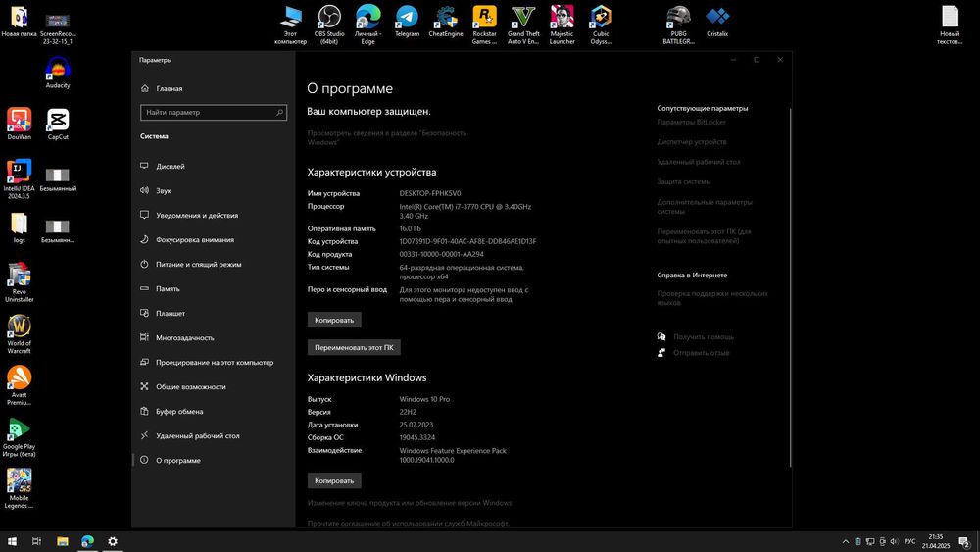
Task: Expand hidden system tray icons
Action: [x=846, y=541]
